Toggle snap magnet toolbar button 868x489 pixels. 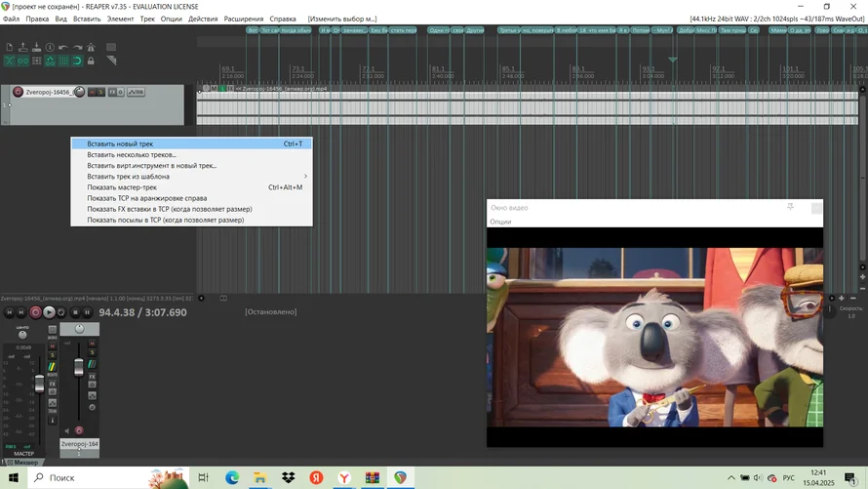coord(77,61)
